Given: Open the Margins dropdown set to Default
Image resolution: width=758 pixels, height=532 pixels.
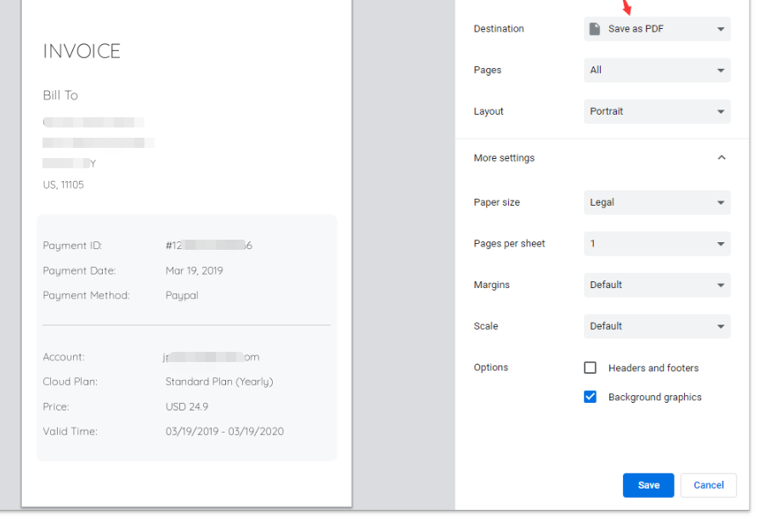Looking at the screenshot, I should [x=657, y=285].
